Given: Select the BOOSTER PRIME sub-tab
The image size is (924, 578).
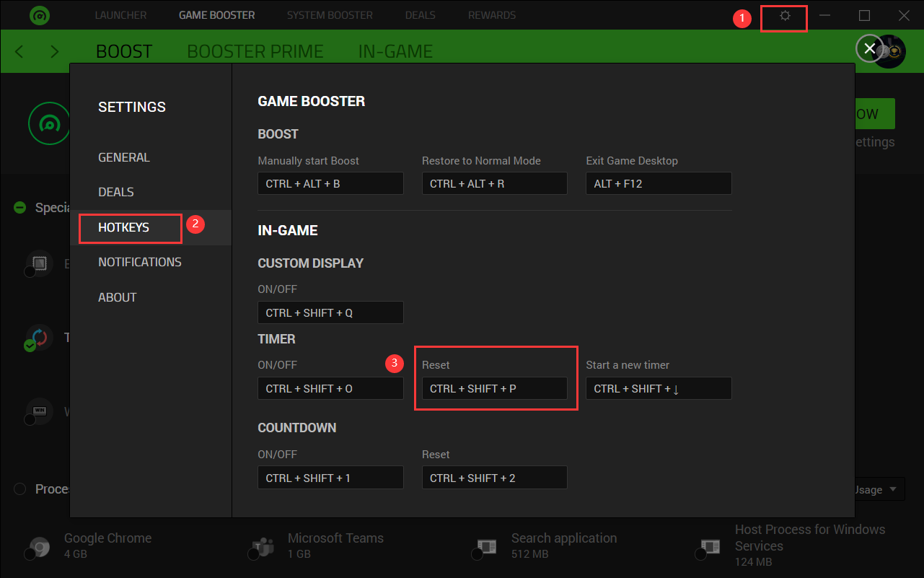Looking at the screenshot, I should point(255,51).
